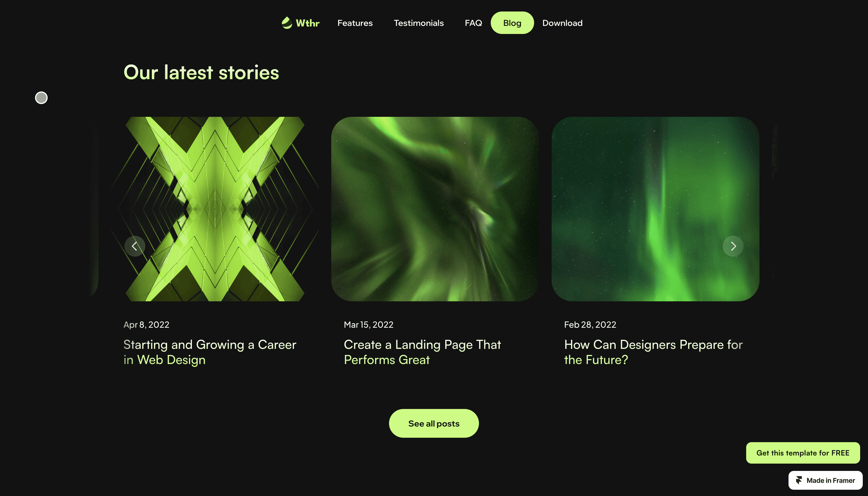The height and width of the screenshot is (496, 868).
Task: Click the next carousel arrow
Action: coord(733,246)
